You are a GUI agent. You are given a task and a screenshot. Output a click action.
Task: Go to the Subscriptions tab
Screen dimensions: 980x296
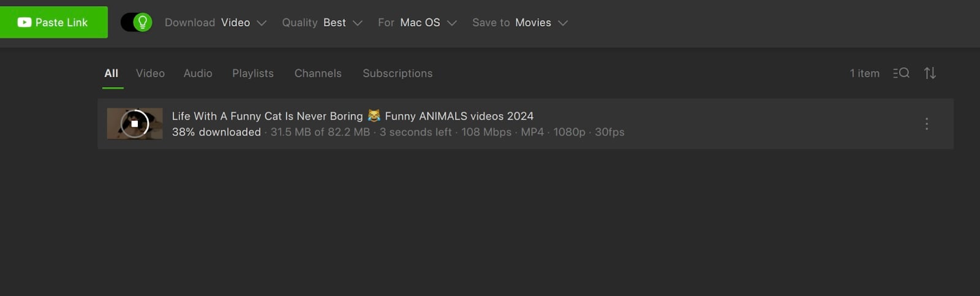point(398,74)
